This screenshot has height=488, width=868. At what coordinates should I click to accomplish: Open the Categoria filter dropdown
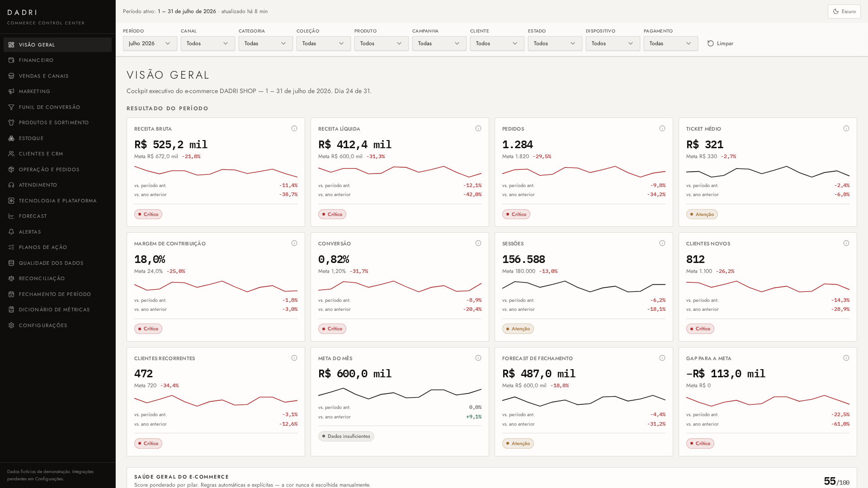coord(266,43)
